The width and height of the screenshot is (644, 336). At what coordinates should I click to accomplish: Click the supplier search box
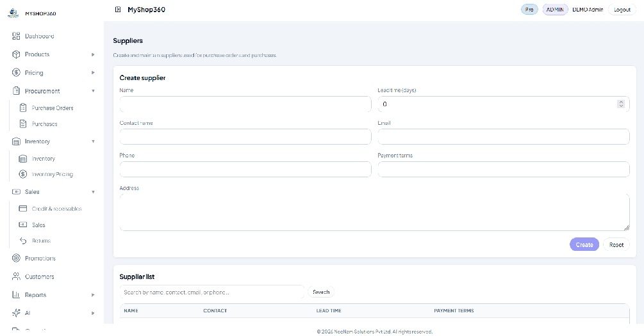[x=212, y=292]
